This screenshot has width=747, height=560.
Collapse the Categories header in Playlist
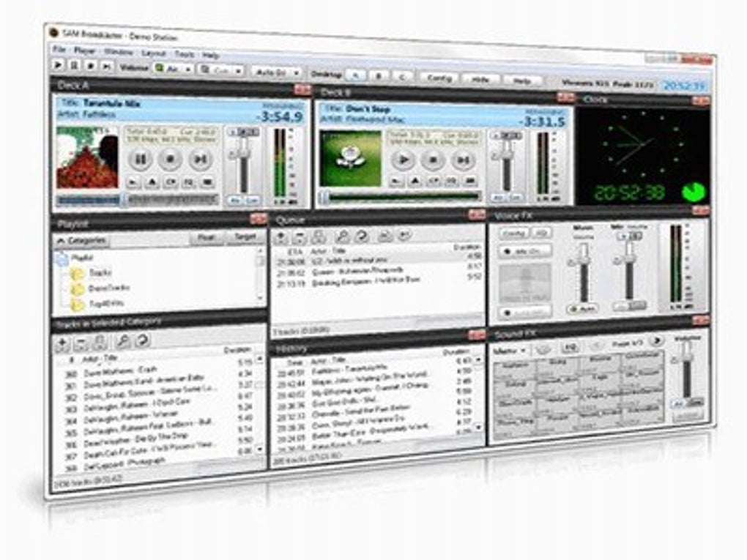(81, 241)
